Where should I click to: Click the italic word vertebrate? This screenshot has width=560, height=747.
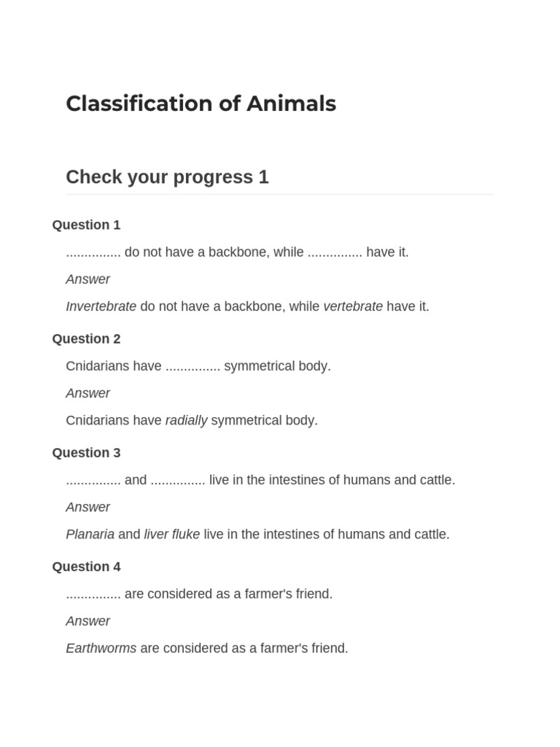[353, 306]
